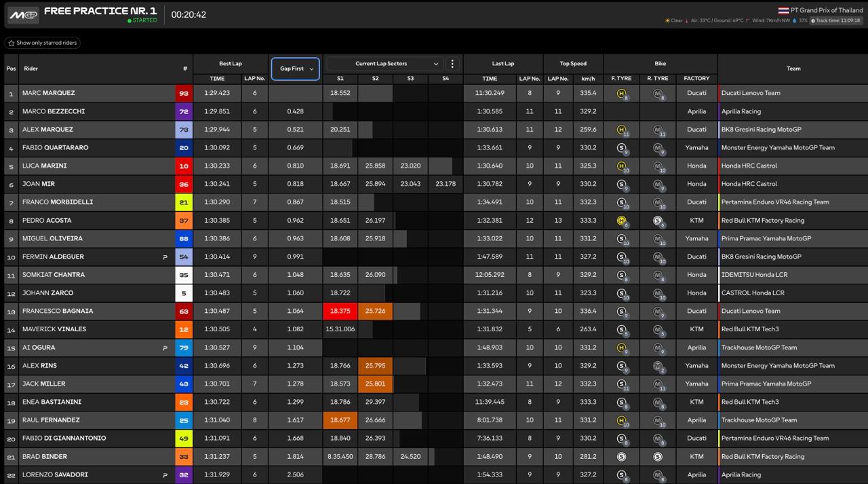Click Marc Marquez's front tyre H icon
868x484 pixels.
(x=621, y=93)
